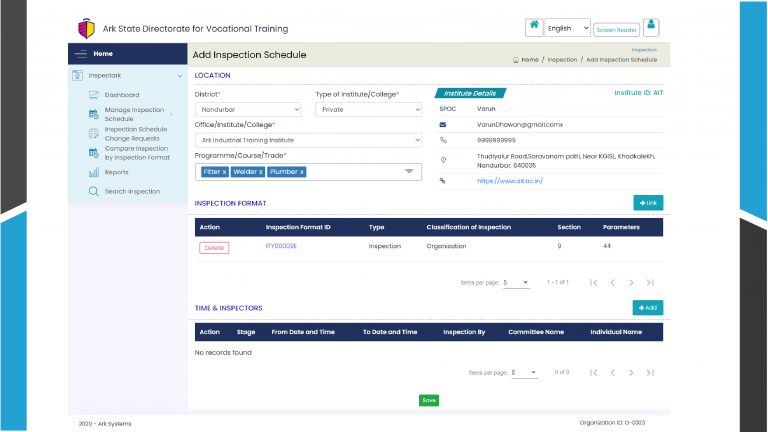Open the English language selector
This screenshot has height=432, width=768.
[x=568, y=28]
